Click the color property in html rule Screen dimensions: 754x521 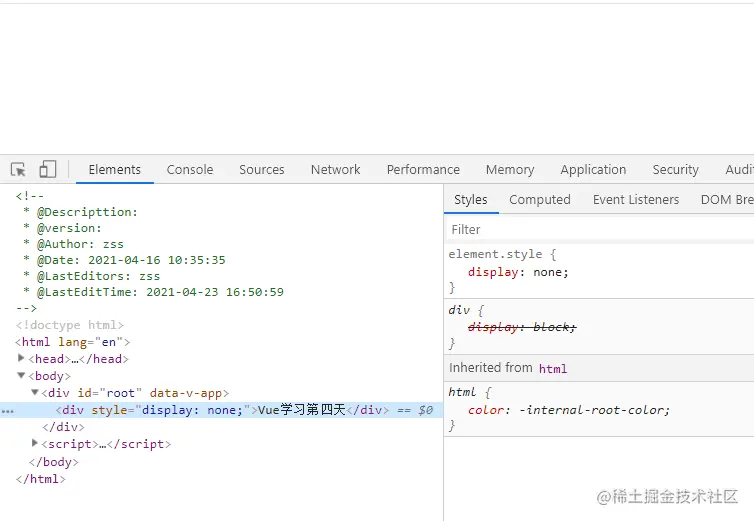tap(486, 410)
